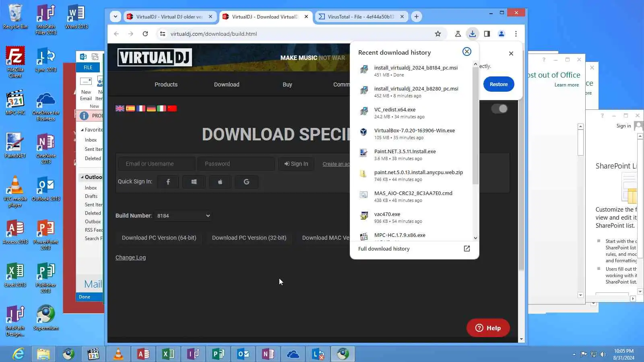Screen dimensions: 644x362
Task: Focus the Email or Username field
Action: coord(157,164)
